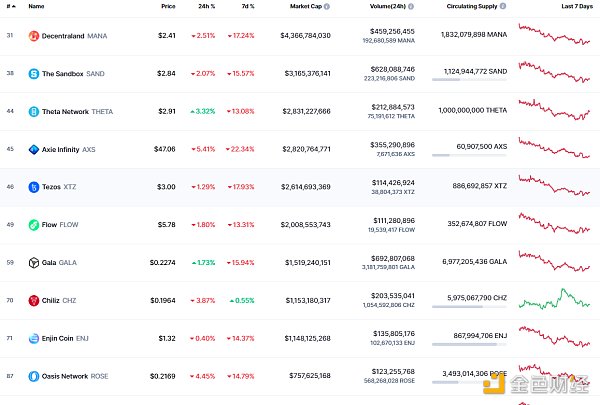Click The Sandbox coin logo icon

(x=34, y=73)
